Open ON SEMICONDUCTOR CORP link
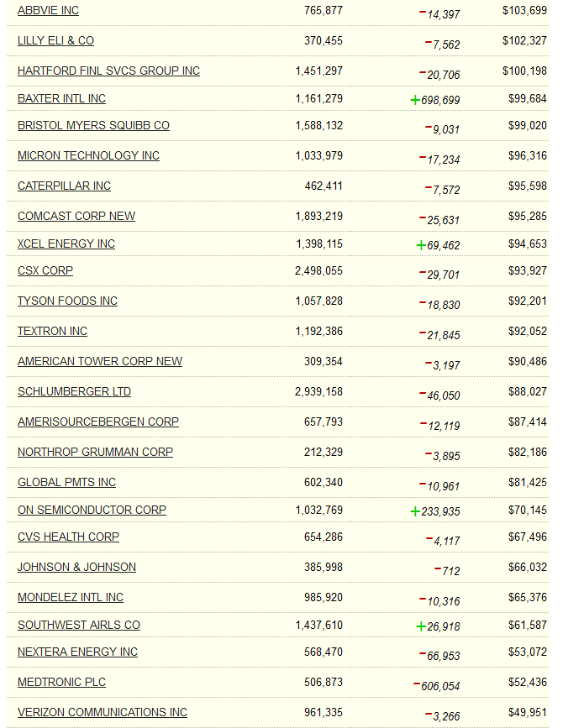The image size is (563, 728). coord(92,510)
